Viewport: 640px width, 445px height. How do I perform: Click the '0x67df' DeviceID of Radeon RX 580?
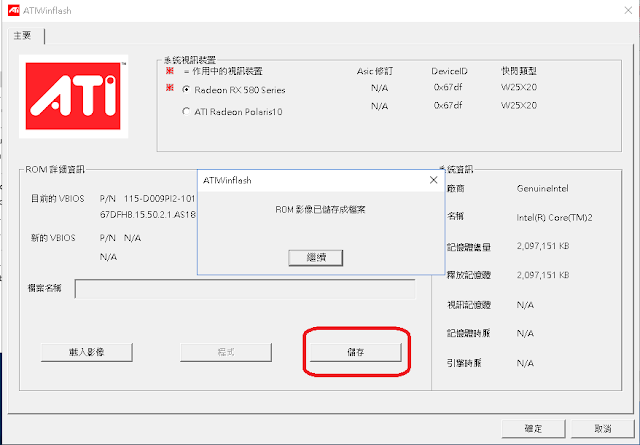tap(448, 87)
